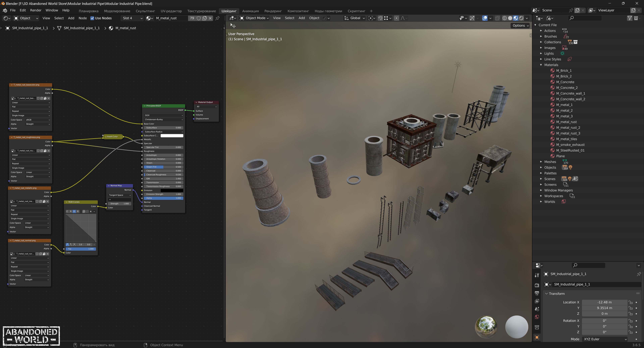Screen dimensions: 644x348
Task: Uncheck the Use Nodes checkbox
Action: click(x=92, y=18)
